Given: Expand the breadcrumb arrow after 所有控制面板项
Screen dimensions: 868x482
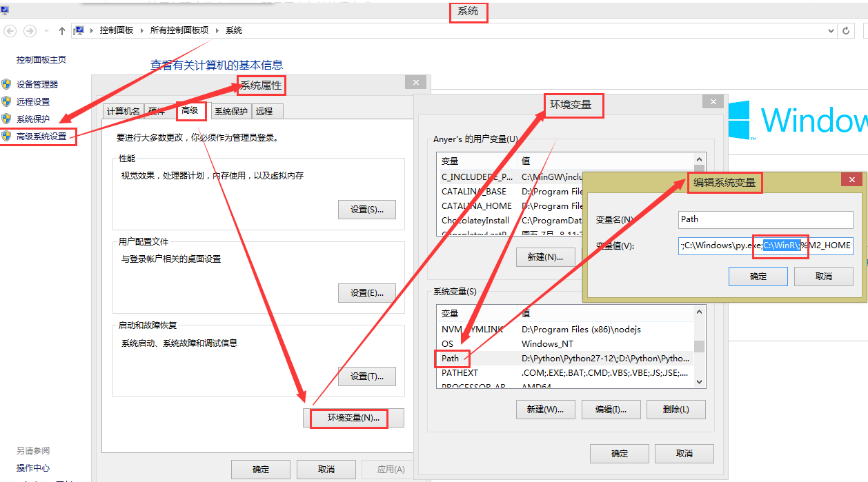Looking at the screenshot, I should point(217,30).
